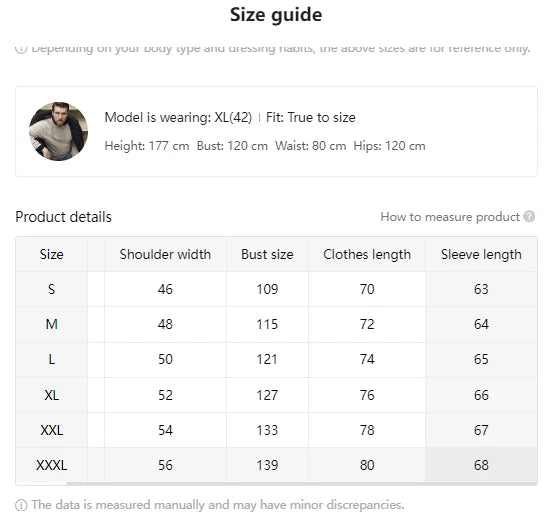Click the XXXL sleeve length value 68

tap(481, 465)
